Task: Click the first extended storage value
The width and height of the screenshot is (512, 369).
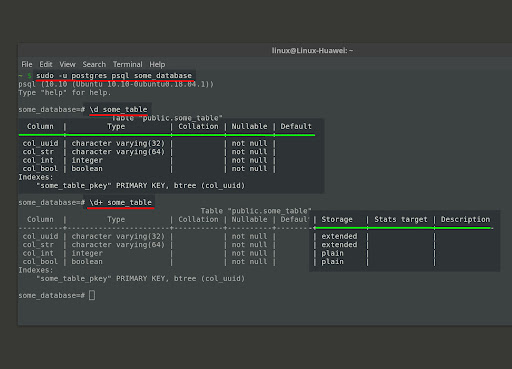Action: (339, 236)
